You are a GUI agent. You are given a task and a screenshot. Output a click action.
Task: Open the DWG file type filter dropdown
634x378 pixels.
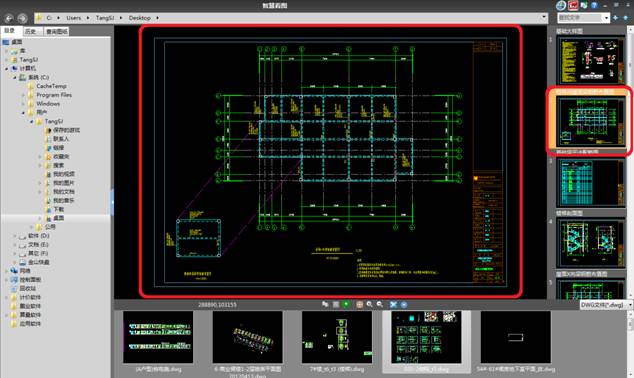[x=606, y=305]
